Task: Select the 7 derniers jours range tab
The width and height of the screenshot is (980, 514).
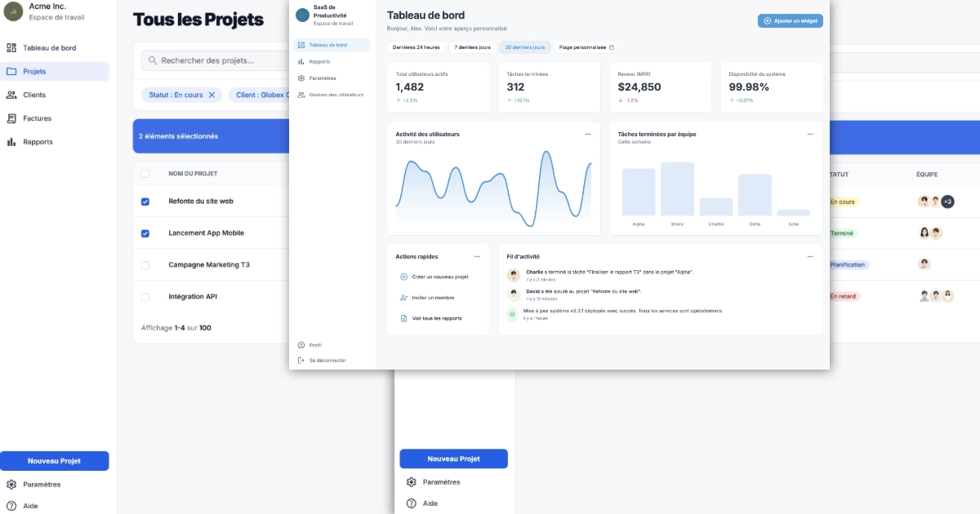Action: coord(473,47)
